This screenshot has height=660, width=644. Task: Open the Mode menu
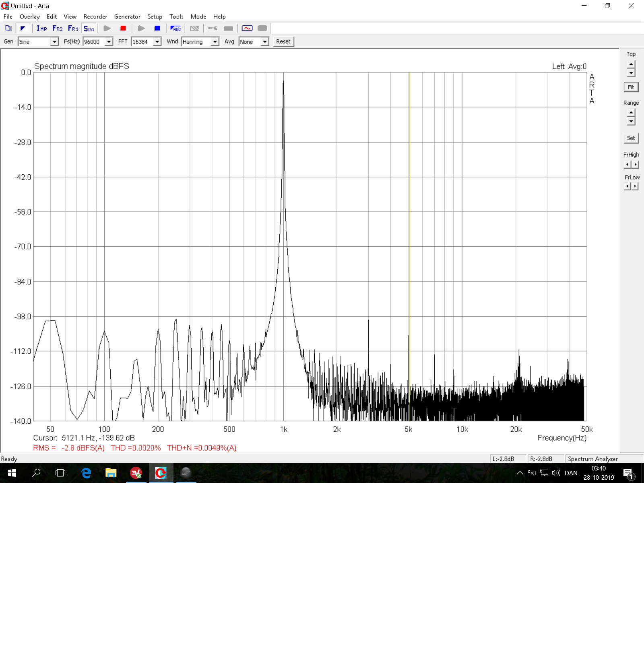(x=198, y=16)
